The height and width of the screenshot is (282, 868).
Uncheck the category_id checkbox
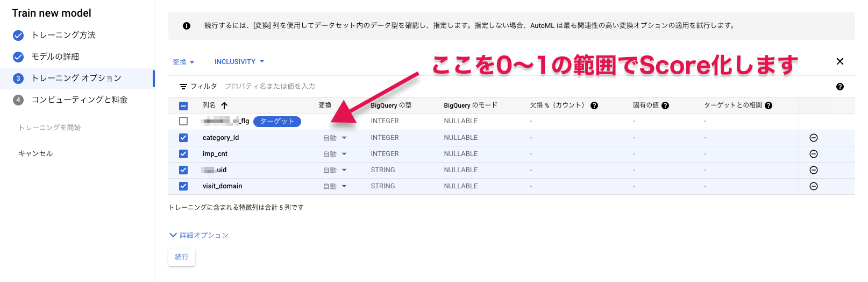tap(183, 138)
